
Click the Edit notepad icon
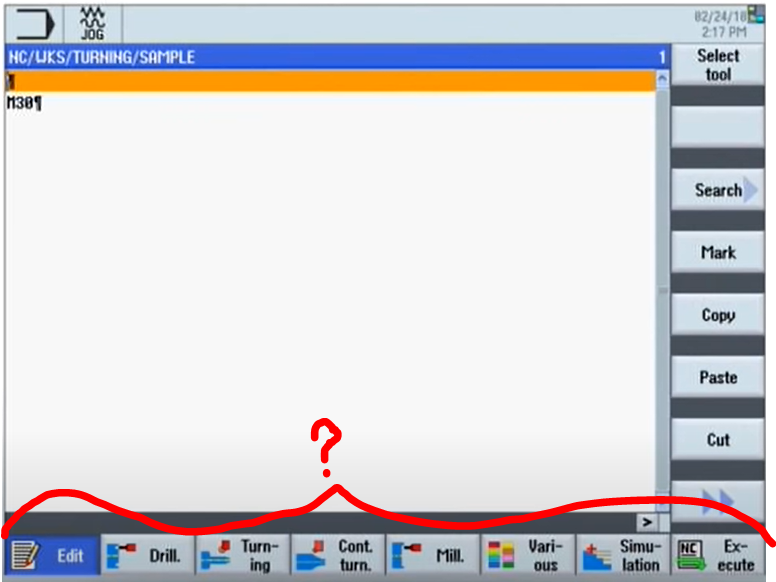(25, 555)
